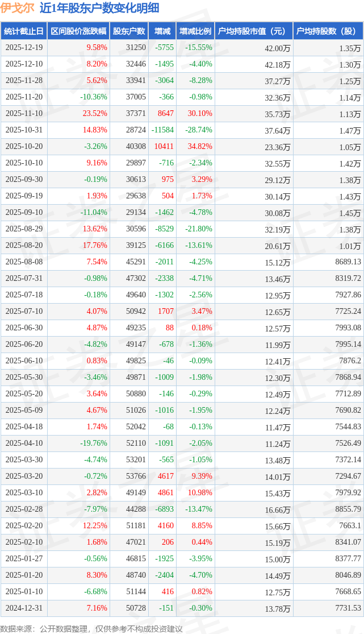Click the 统计截止日 column header
The image size is (364, 634).
24,31
